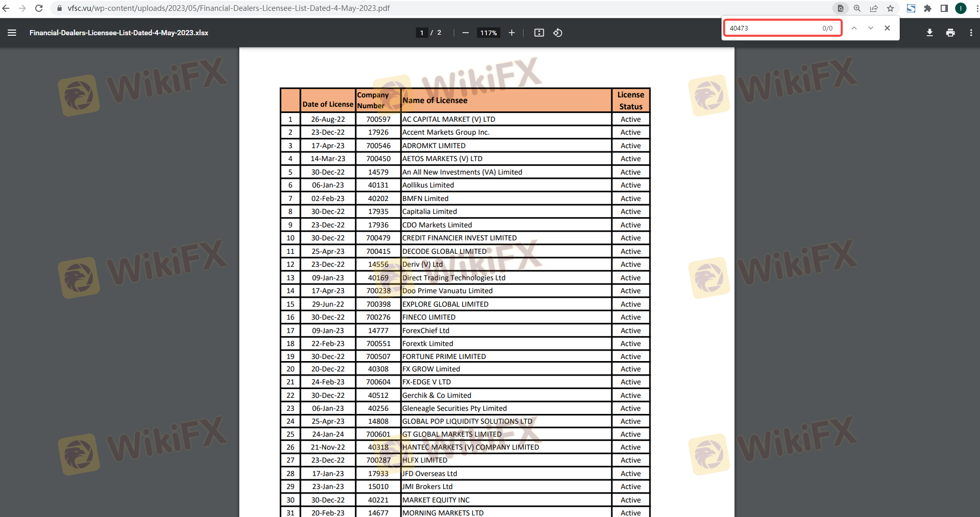Click 'ForexChief Ltd' licensee name
Viewport: 980px width, 517px height.
426,331
